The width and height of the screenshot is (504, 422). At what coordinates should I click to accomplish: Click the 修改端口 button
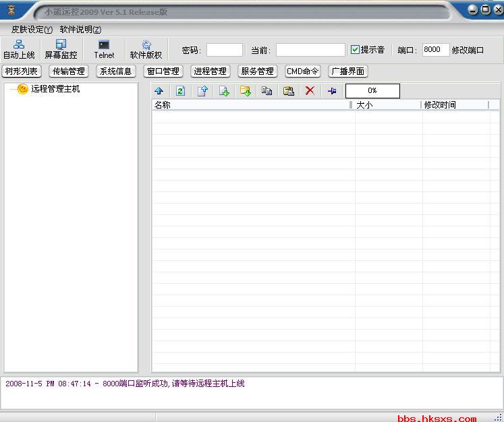(468, 50)
